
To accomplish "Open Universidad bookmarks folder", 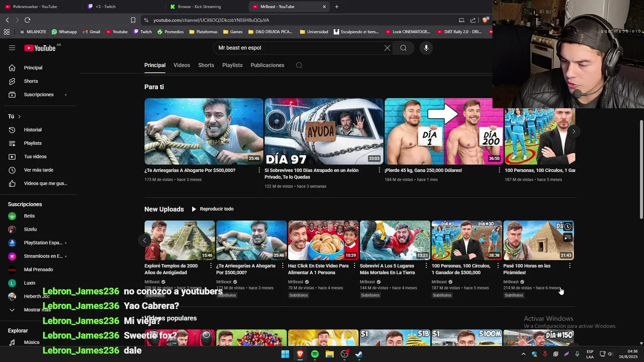I will tap(313, 32).
